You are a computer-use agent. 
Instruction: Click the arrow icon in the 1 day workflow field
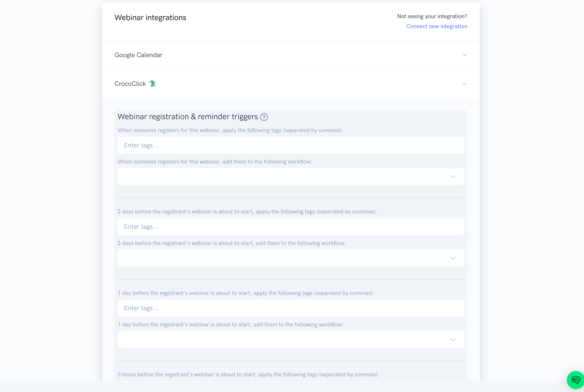[453, 340]
